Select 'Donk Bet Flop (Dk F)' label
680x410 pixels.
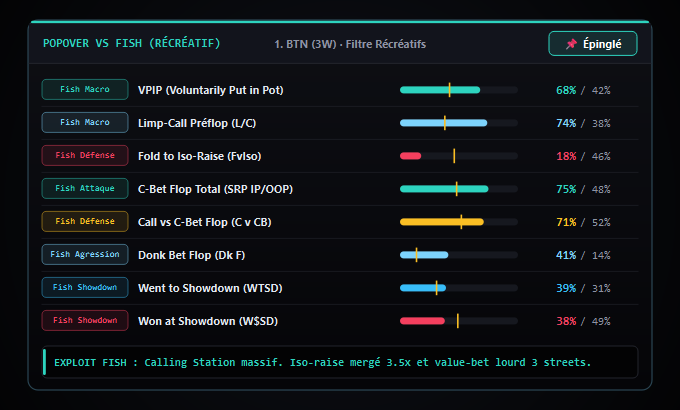pyautogui.click(x=191, y=255)
